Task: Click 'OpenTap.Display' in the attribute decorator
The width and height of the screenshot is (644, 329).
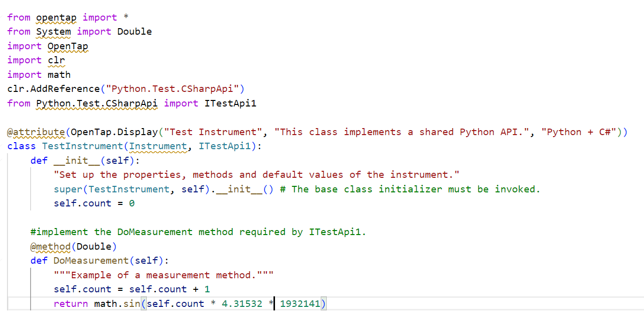Action: pos(115,132)
